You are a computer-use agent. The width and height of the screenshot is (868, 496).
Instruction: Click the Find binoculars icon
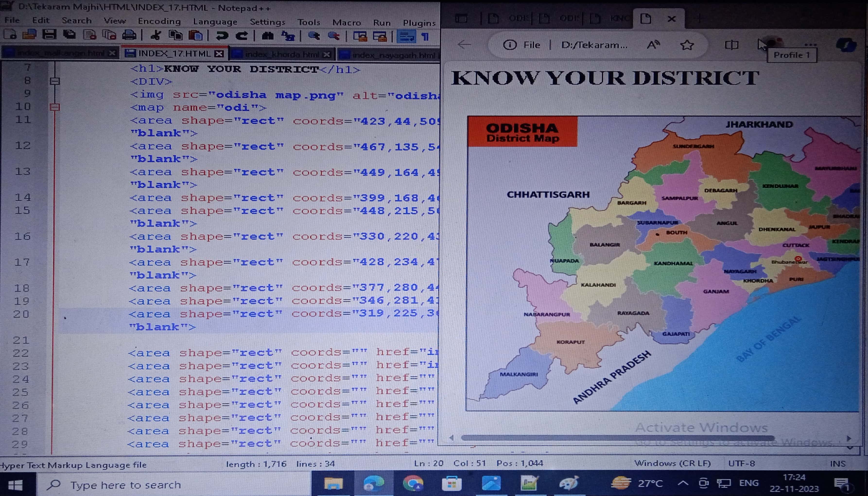click(x=268, y=36)
